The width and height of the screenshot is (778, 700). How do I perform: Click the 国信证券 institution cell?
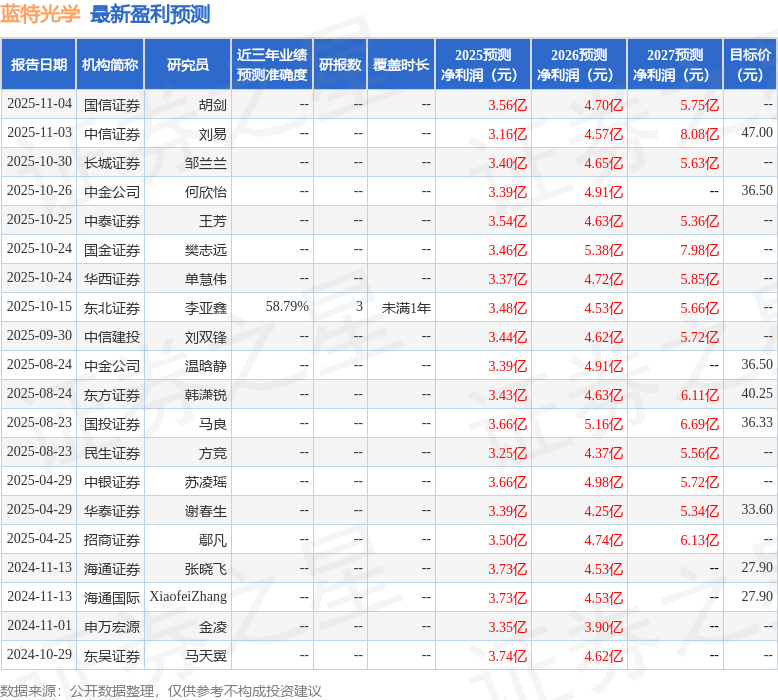pos(112,105)
